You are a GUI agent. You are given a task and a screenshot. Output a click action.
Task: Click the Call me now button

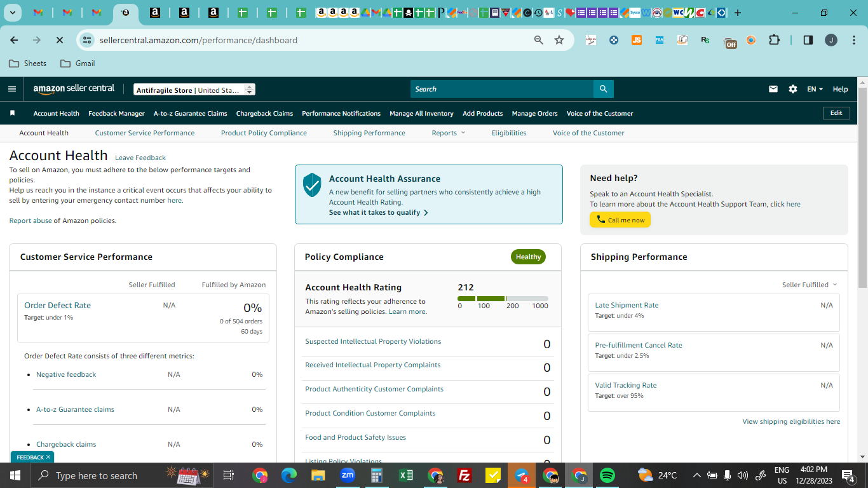[620, 220]
